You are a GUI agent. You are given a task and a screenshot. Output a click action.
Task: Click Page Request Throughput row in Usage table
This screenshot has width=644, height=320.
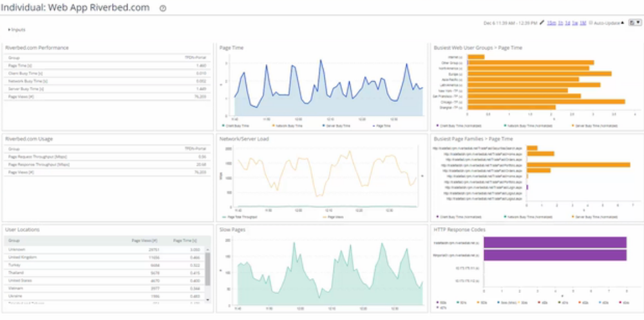pos(108,156)
